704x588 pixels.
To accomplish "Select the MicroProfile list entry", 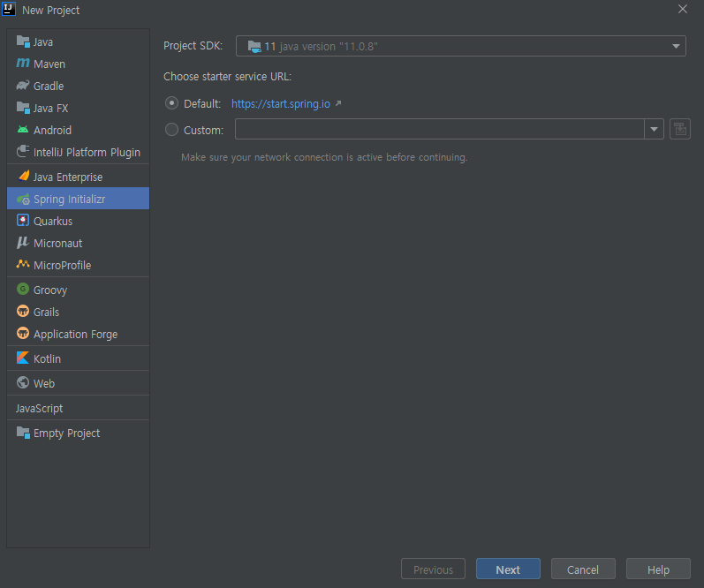I will point(78,265).
